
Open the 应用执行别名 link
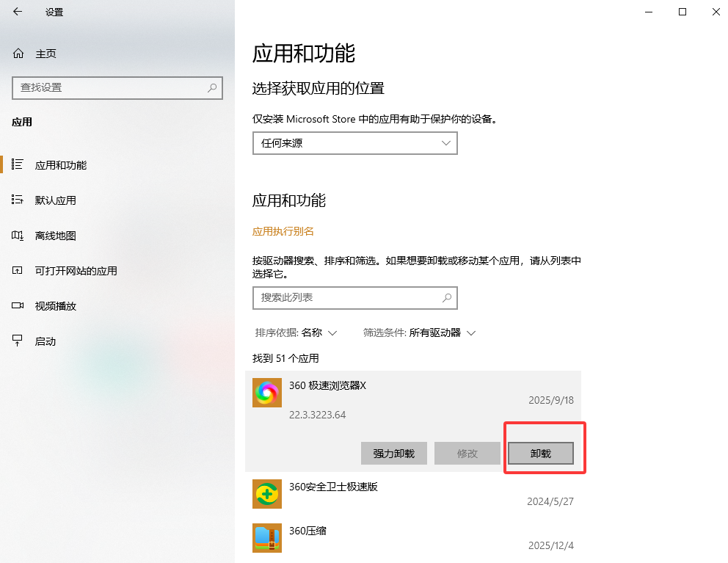click(283, 230)
